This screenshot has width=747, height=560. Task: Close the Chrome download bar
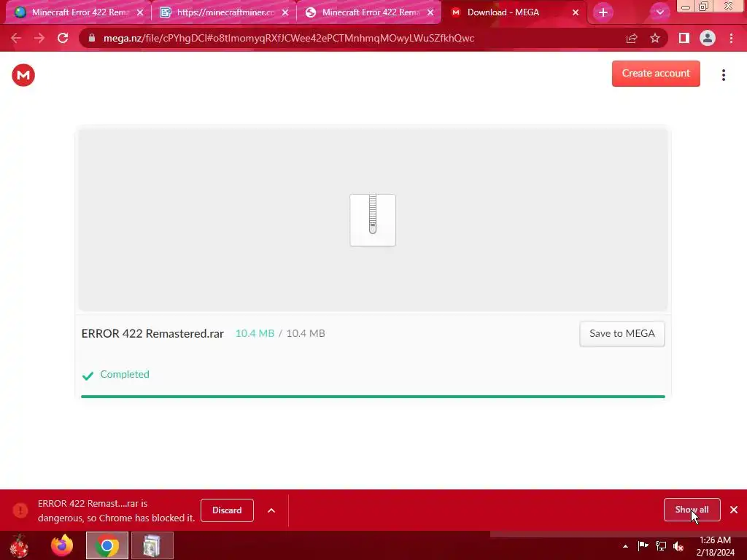pos(734,510)
